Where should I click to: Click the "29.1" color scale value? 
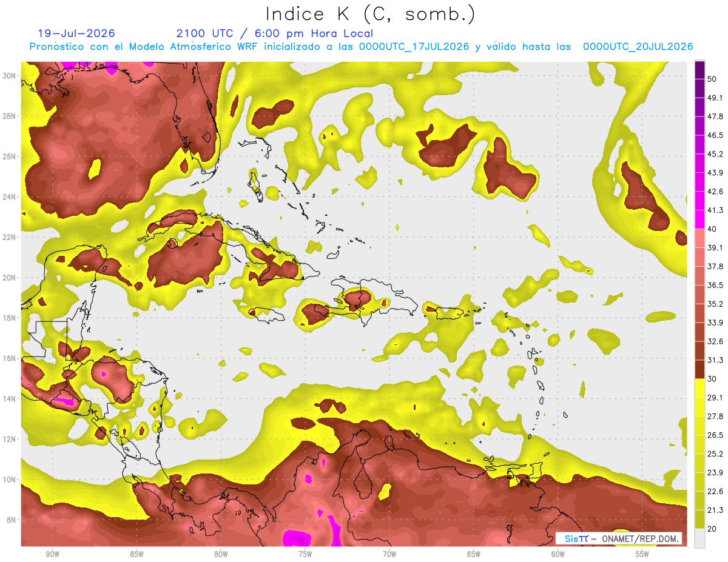click(x=715, y=398)
